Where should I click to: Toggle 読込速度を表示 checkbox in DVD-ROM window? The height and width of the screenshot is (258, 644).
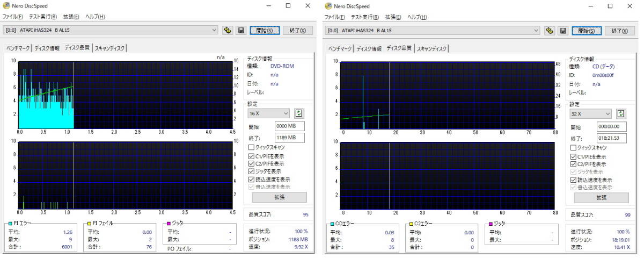click(x=251, y=179)
